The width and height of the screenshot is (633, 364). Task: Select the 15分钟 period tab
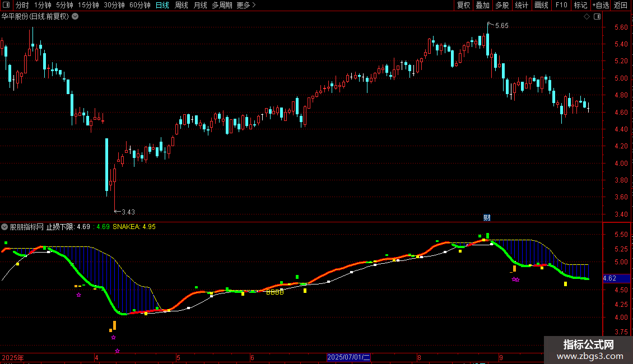(89, 5)
